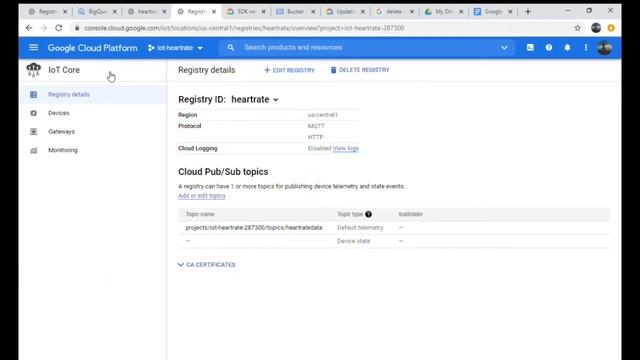Activate Cloud Shell from top bar
640x360 pixels.
click(x=530, y=48)
